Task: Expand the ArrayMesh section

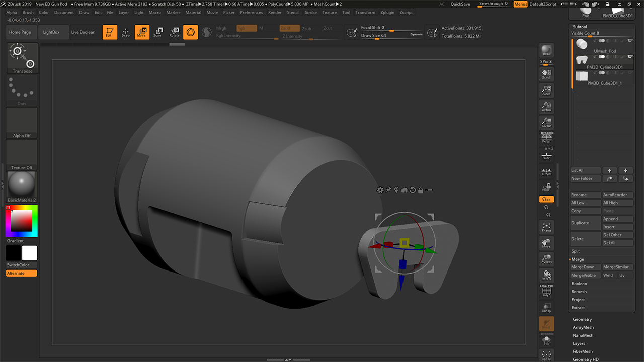Action: pyautogui.click(x=583, y=327)
